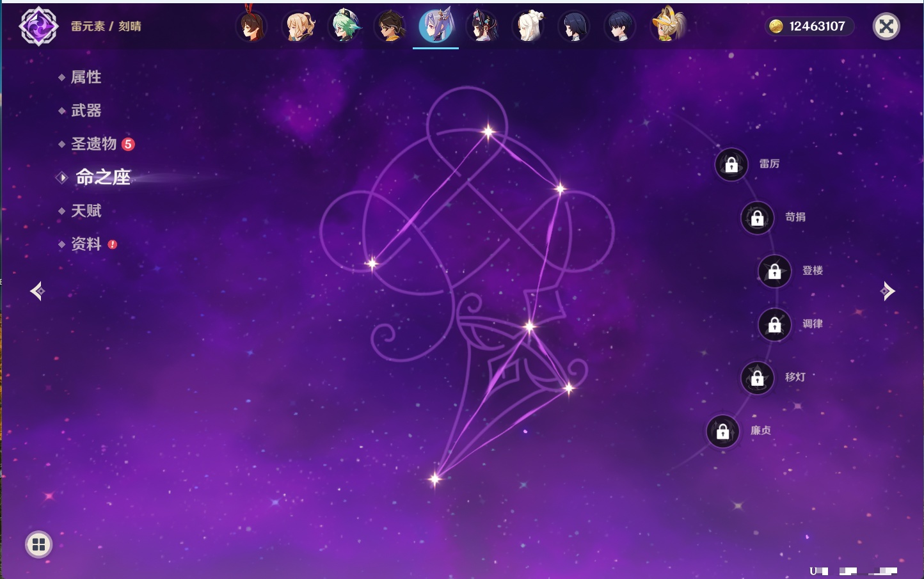The width and height of the screenshot is (924, 579).
Task: Select the short dark-haired character portrait
Action: [x=620, y=26]
